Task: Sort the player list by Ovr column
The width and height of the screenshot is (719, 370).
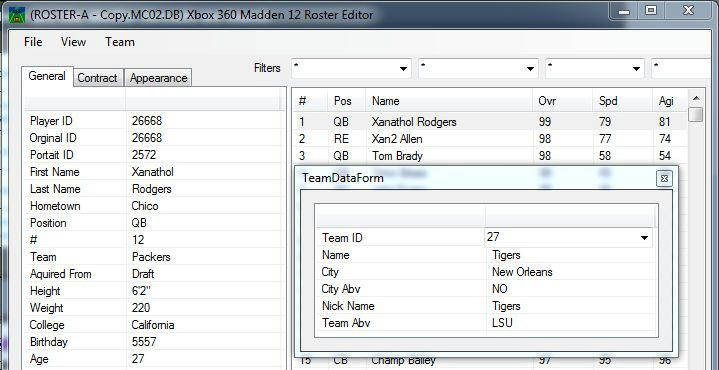Action: (563, 101)
